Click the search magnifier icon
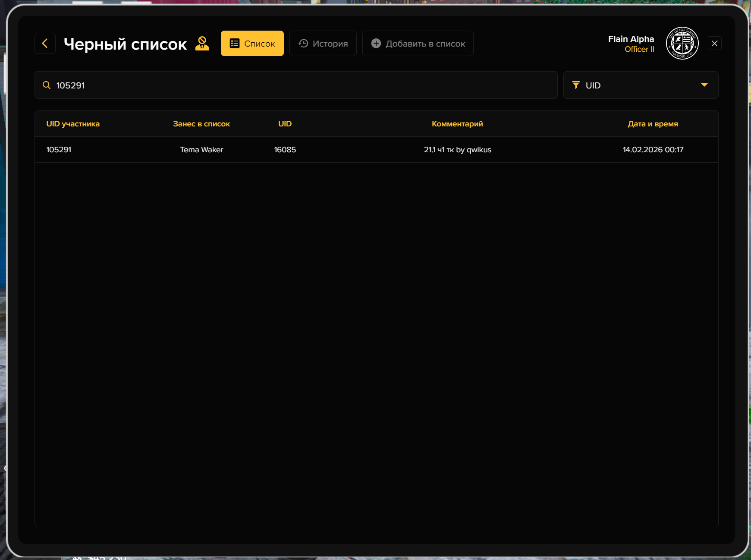Viewport: 751px width, 560px height. tap(47, 85)
